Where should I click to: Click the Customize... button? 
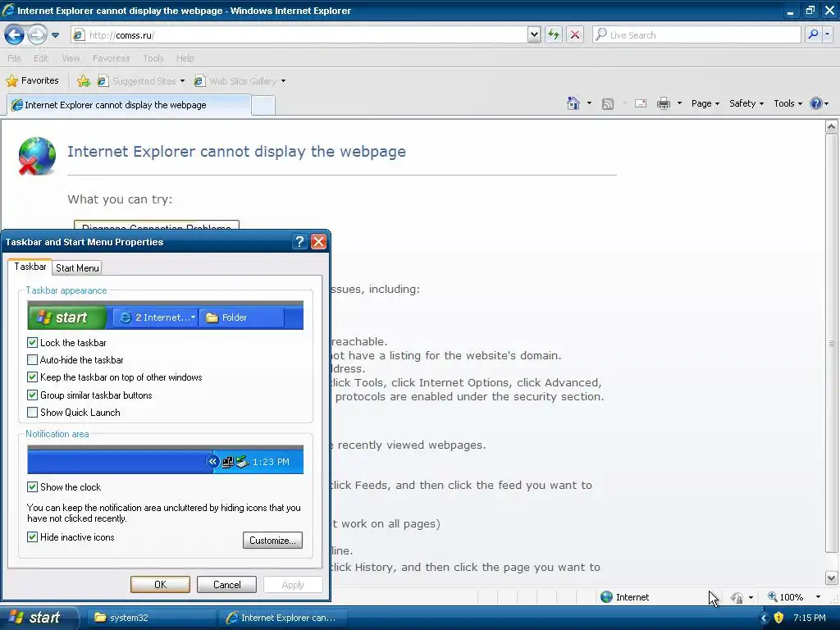(x=272, y=540)
